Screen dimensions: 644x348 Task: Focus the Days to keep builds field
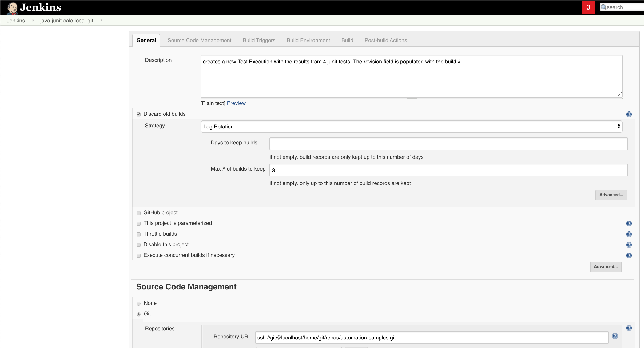[x=448, y=144]
